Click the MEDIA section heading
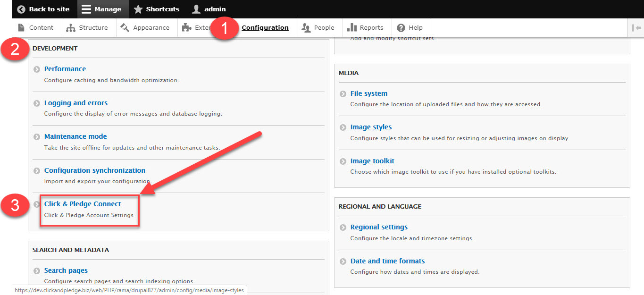This screenshot has height=295, width=644. [349, 73]
